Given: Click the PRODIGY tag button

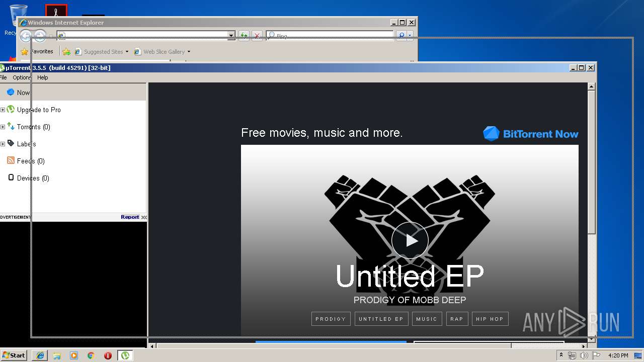Looking at the screenshot, I should point(331,319).
